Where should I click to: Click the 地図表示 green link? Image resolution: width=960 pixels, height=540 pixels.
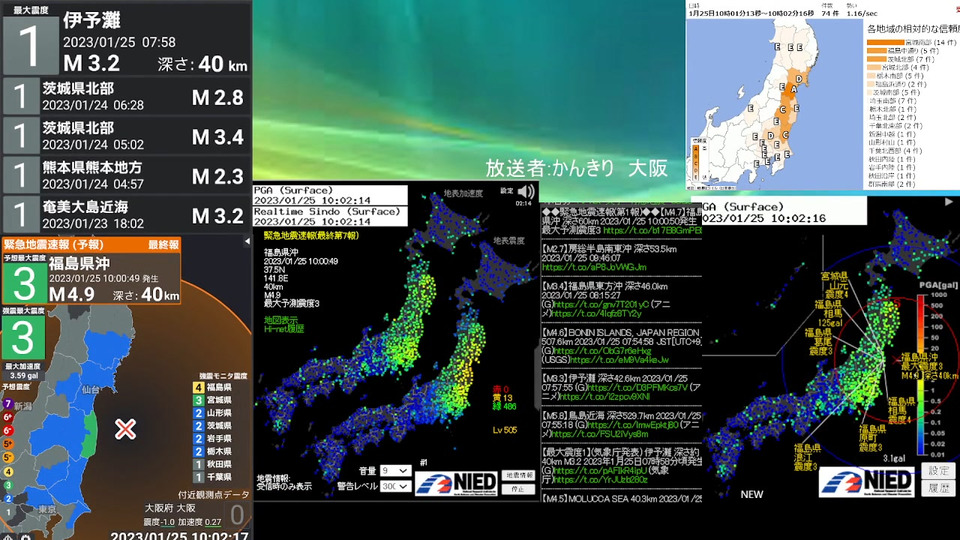(281, 320)
